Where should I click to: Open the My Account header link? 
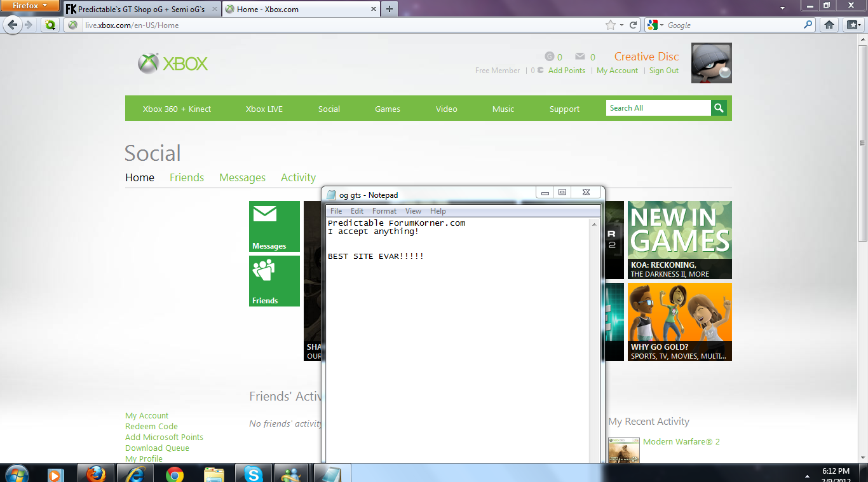click(617, 71)
